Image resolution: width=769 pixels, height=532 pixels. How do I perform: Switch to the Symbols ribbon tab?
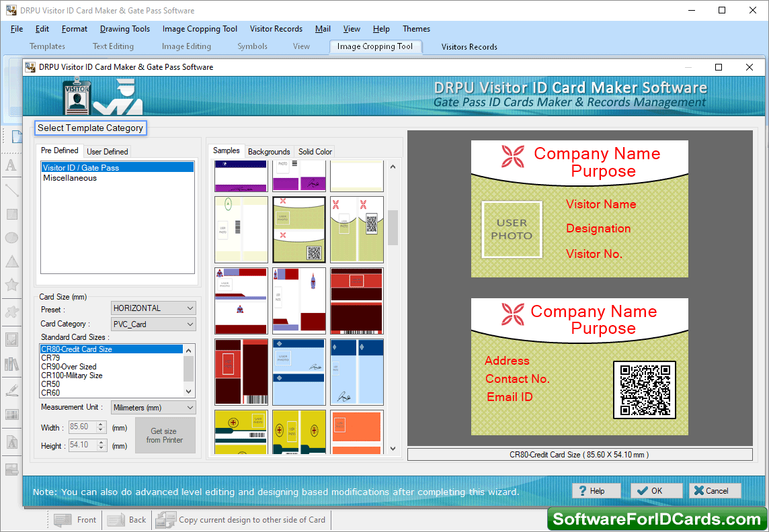(253, 46)
